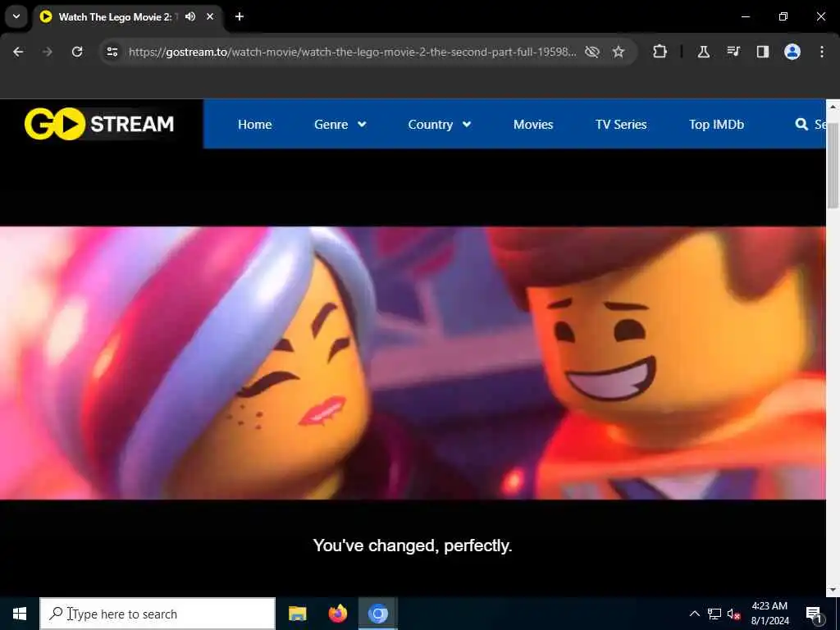Image resolution: width=840 pixels, height=630 pixels.
Task: Open the Windows Start menu
Action: [20, 614]
